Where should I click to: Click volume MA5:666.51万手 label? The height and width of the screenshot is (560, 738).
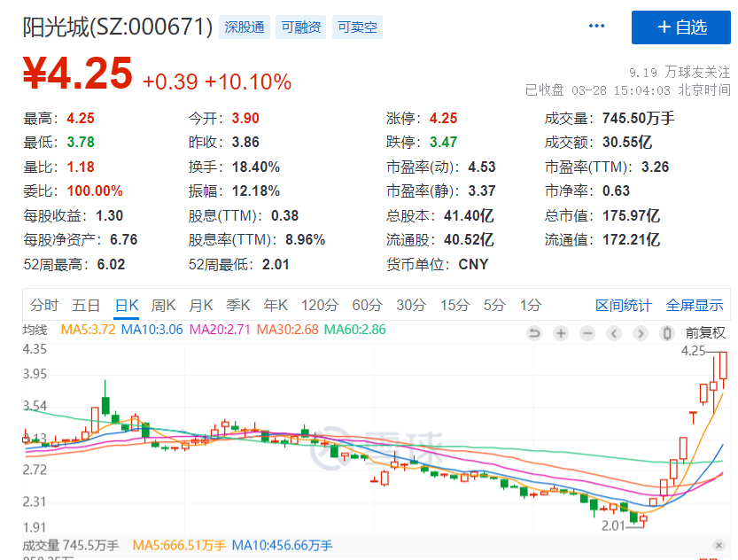[179, 546]
